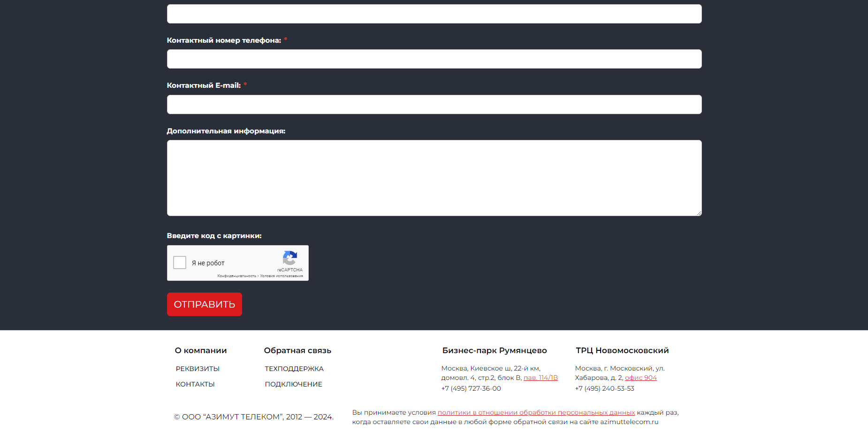
Task: Open the reCAPTCHA Конфиденциальность link
Action: [x=236, y=277]
